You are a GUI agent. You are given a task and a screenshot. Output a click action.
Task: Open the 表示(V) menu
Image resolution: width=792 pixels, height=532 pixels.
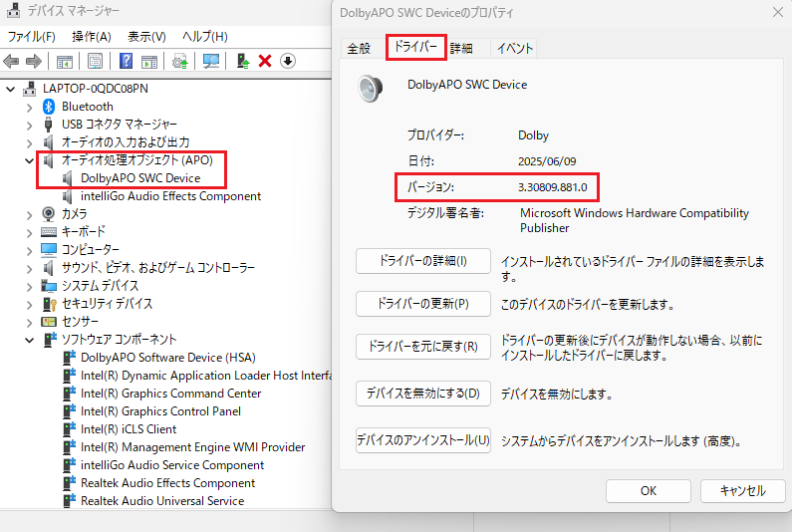tap(146, 37)
